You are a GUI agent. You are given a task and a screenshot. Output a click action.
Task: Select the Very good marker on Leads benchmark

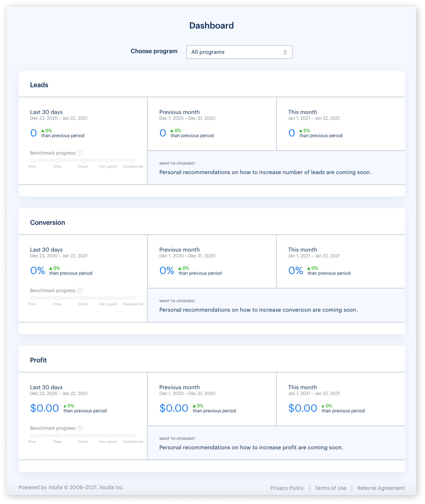point(108,160)
